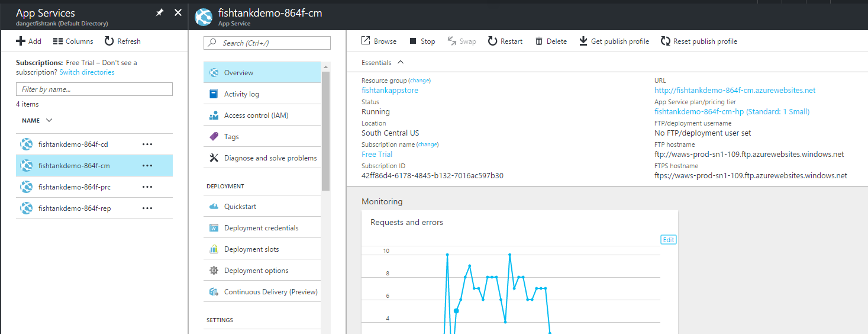Focus the Filter by name field
868x334 pixels.
pyautogui.click(x=94, y=89)
